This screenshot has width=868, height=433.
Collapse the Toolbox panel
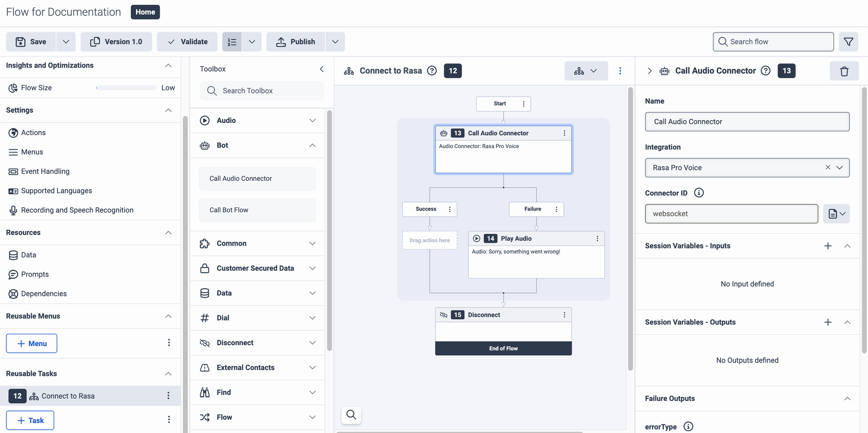pyautogui.click(x=322, y=69)
